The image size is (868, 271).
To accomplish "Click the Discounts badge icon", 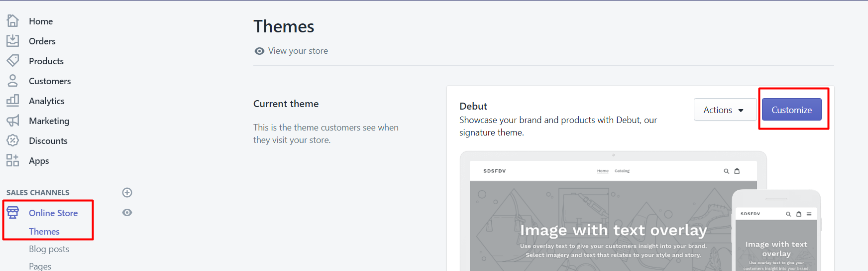I will pos(12,140).
